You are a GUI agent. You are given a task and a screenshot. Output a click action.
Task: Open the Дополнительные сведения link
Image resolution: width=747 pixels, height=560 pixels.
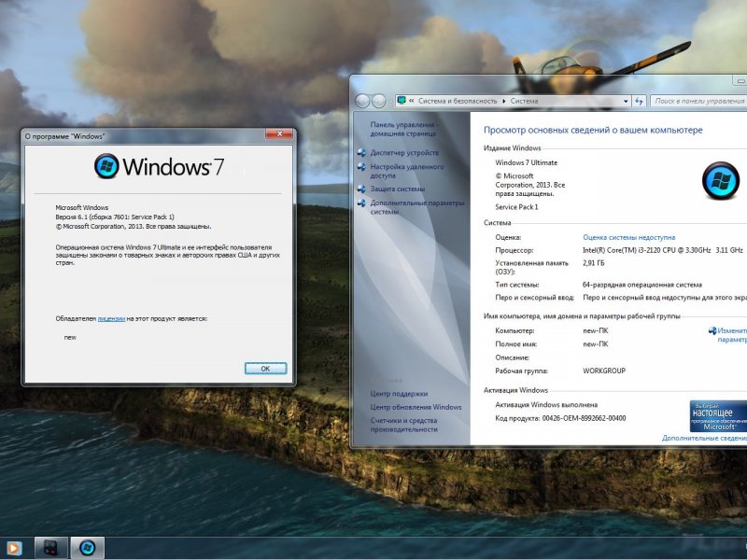click(x=705, y=438)
